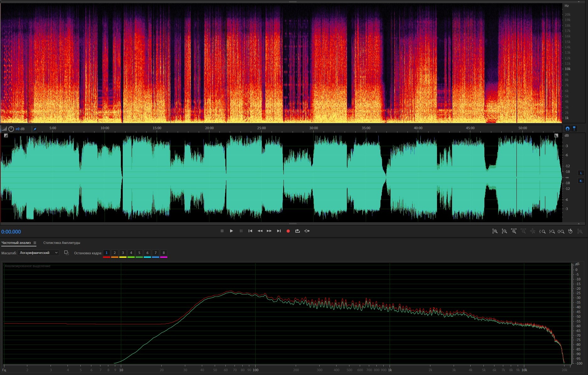This screenshot has width=588, height=375.
Task: Jump to previous marker in transport
Action: (x=250, y=231)
